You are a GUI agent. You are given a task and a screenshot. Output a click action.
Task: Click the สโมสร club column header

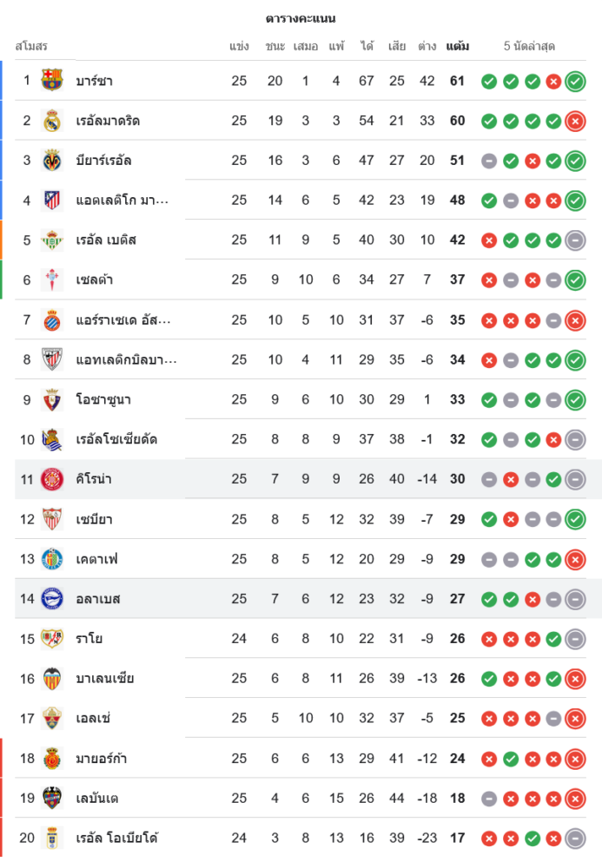tap(31, 46)
